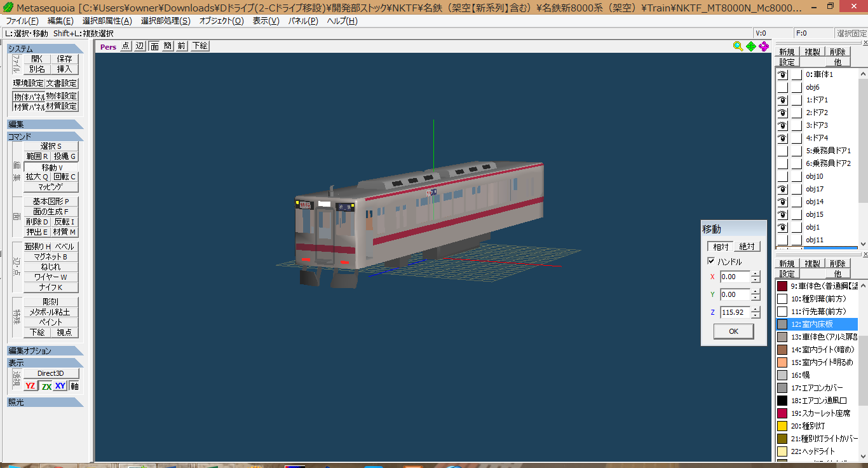Pick the 反転 I invert tool
This screenshot has height=468, width=868.
(x=65, y=222)
